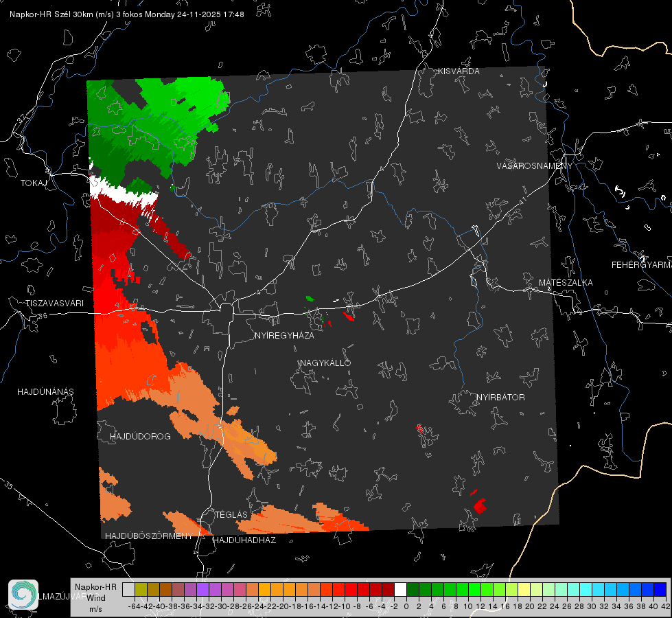Pick the violet swatch between -34 and -32
The width and height of the screenshot is (672, 618).
(202, 589)
